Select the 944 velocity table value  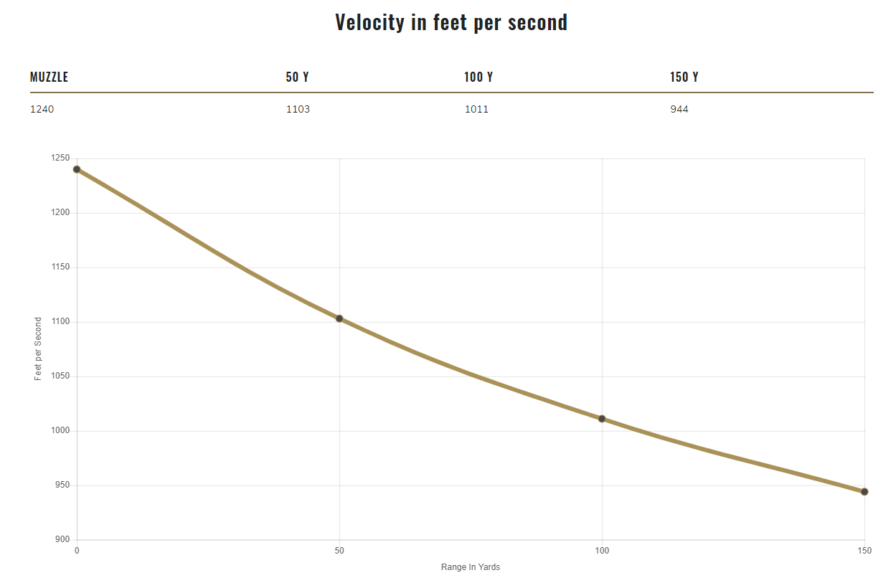tap(679, 110)
